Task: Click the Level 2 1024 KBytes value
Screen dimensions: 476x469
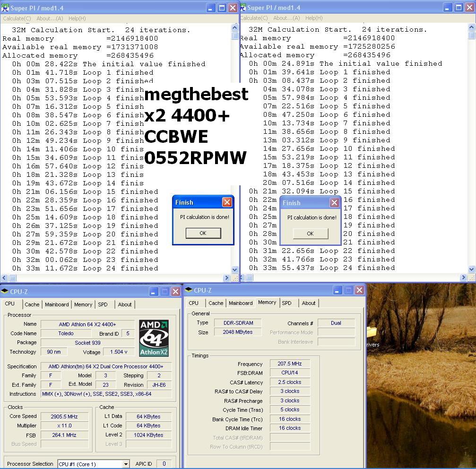Action: tap(148, 435)
